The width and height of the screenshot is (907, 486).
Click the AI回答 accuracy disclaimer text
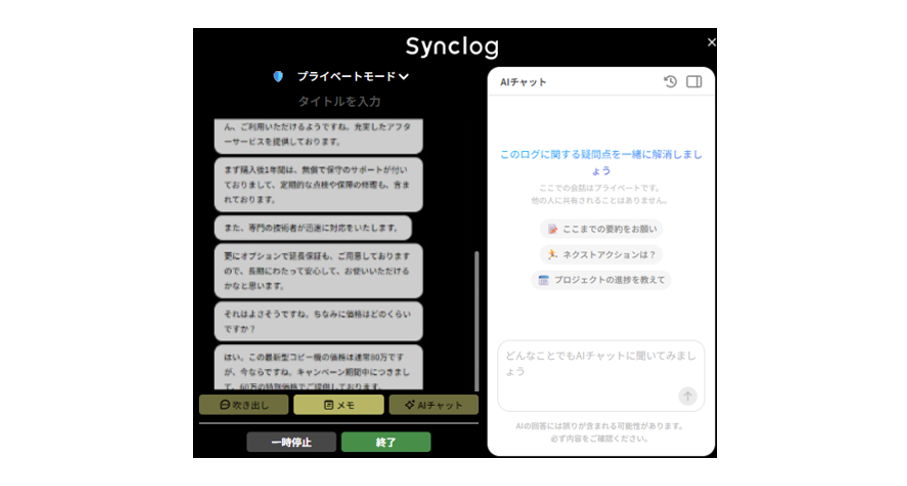point(600,432)
